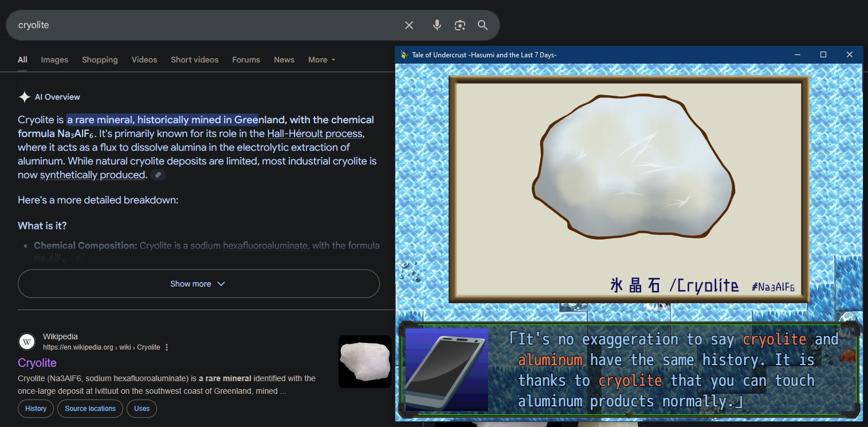Click the smartphone portrait in dialogue
868x427 pixels.
pyautogui.click(x=447, y=370)
